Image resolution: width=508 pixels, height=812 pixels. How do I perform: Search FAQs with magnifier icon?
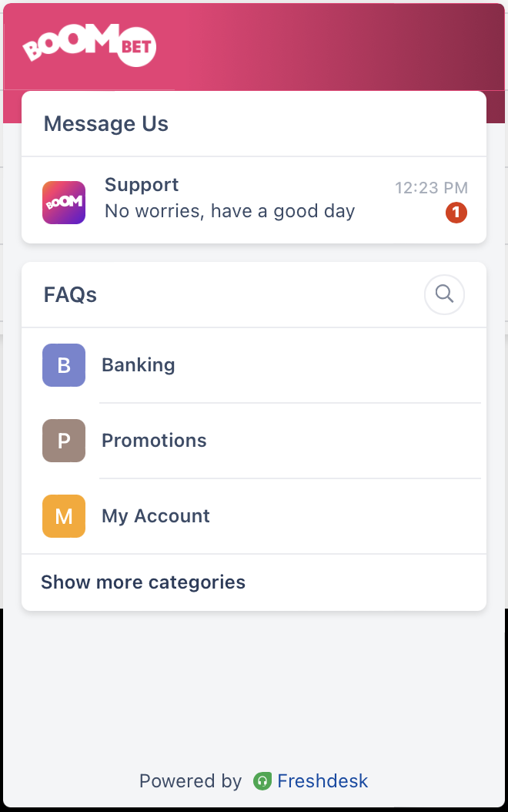[x=444, y=294]
